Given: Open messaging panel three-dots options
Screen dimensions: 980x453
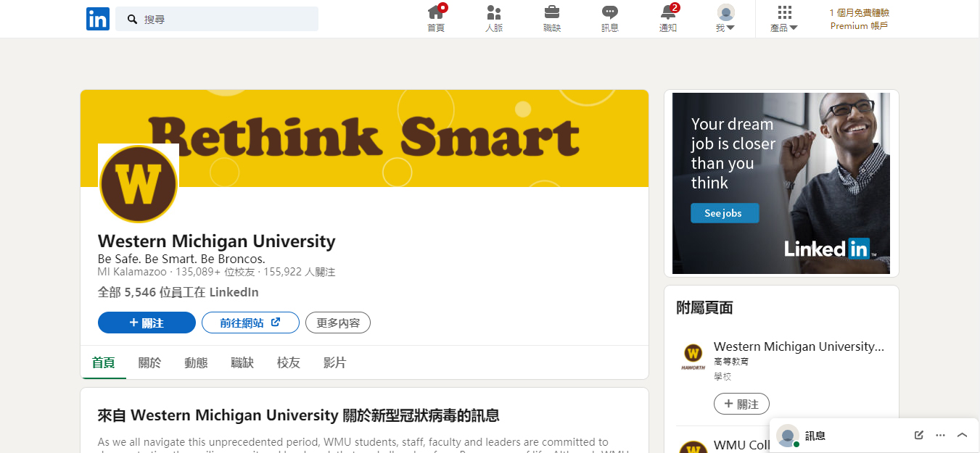Looking at the screenshot, I should (941, 435).
